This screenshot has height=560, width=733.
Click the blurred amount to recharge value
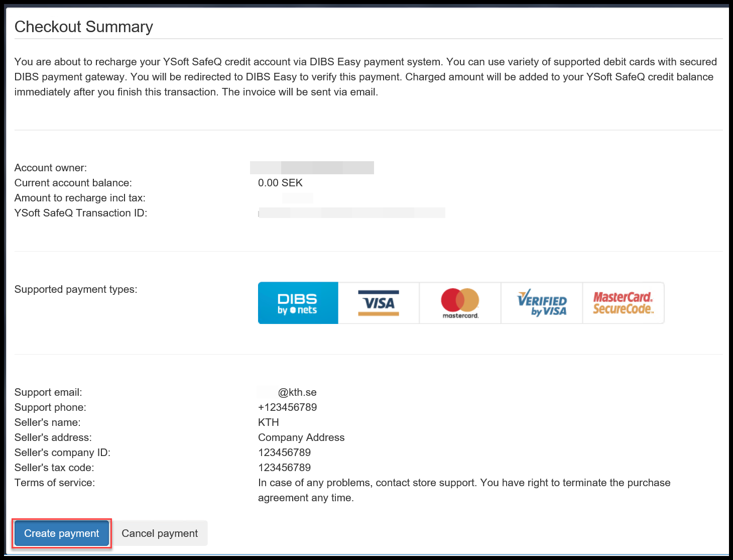click(x=297, y=198)
